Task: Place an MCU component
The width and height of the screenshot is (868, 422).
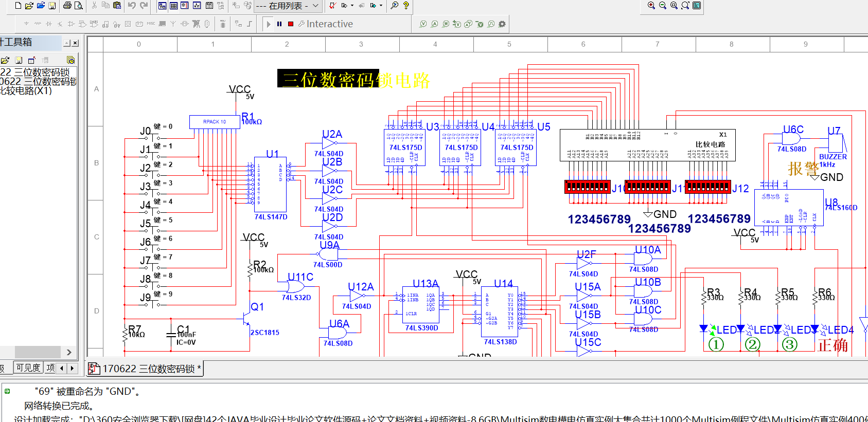Action: pyautogui.click(x=223, y=24)
